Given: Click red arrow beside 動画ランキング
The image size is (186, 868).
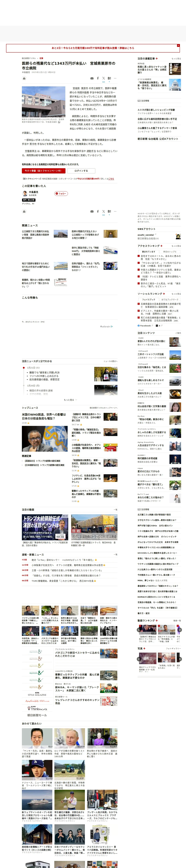Looking at the screenshot, I should pyautogui.click(x=157, y=620).
